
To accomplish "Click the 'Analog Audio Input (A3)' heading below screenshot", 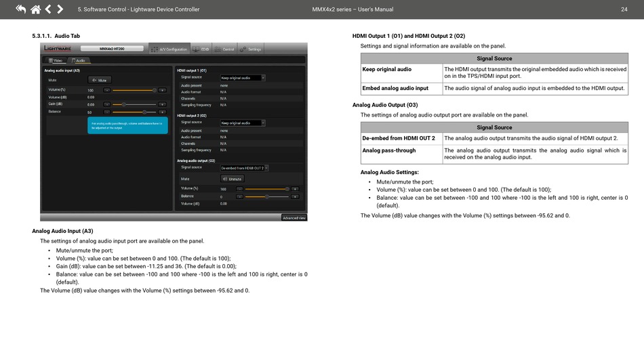I will coord(62,231).
